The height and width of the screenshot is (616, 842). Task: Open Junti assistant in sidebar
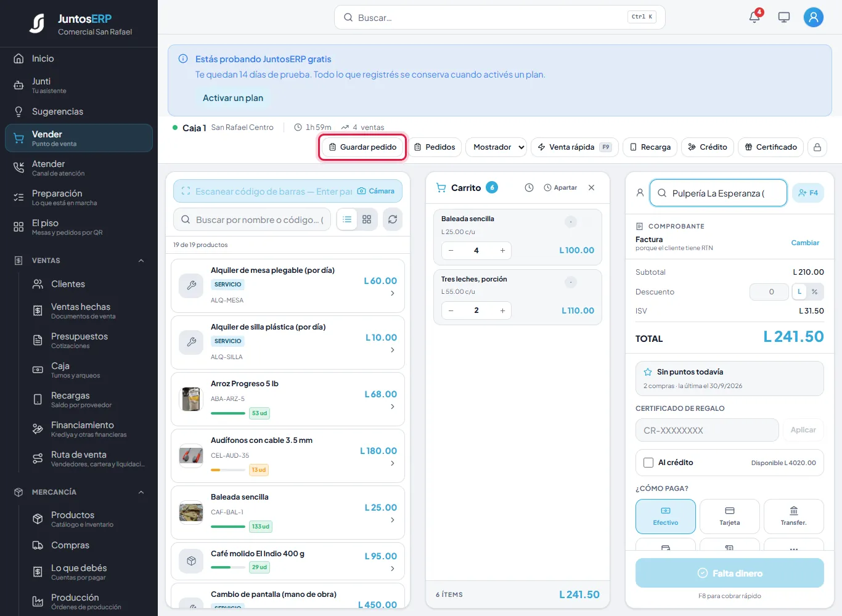click(79, 85)
